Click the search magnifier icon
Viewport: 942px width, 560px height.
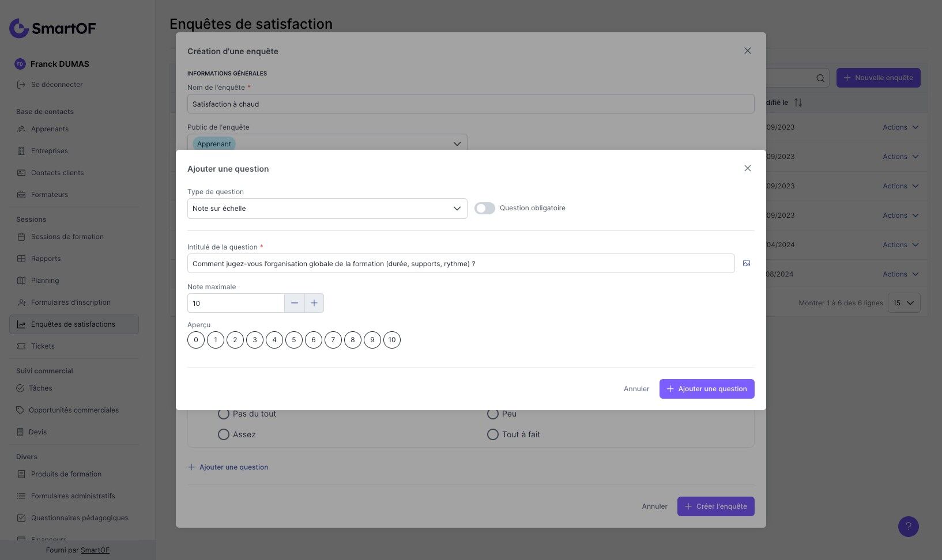(820, 78)
